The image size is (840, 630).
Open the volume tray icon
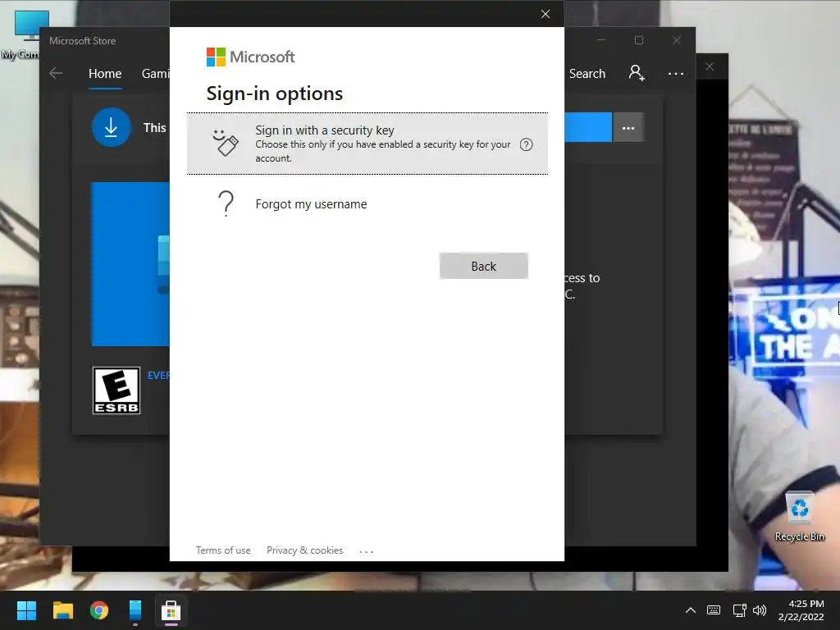click(759, 610)
